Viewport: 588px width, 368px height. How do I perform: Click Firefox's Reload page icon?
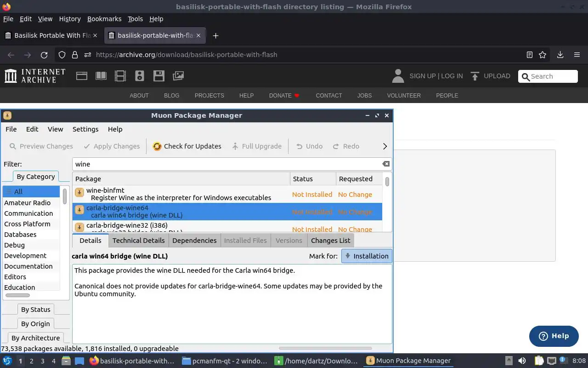(x=44, y=55)
